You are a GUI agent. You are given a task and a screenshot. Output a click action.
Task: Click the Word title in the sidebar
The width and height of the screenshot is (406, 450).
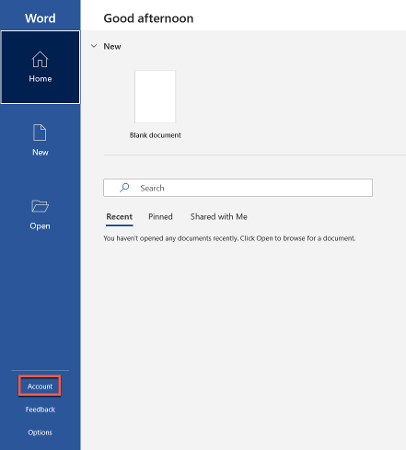coord(40,18)
